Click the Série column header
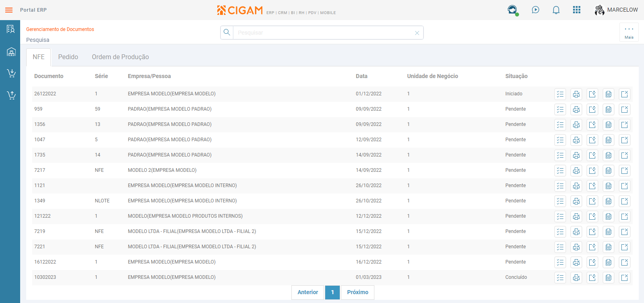 [102, 76]
